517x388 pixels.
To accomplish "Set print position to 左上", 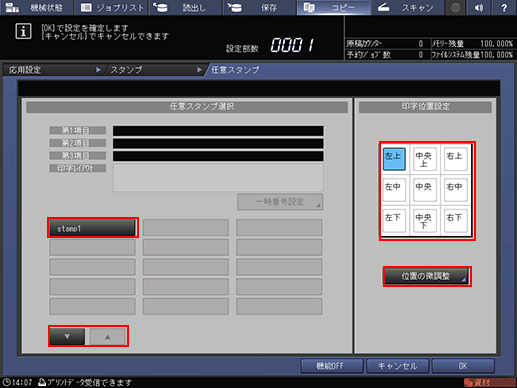I will pyautogui.click(x=394, y=159).
